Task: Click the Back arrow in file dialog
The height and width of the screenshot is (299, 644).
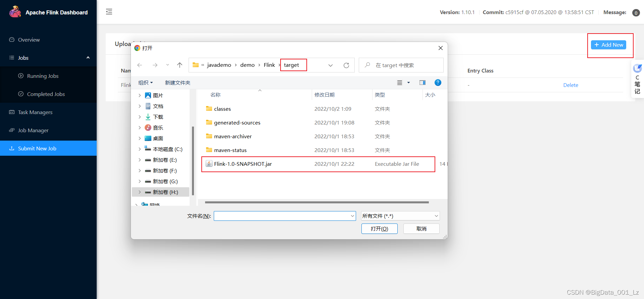Action: pos(140,65)
